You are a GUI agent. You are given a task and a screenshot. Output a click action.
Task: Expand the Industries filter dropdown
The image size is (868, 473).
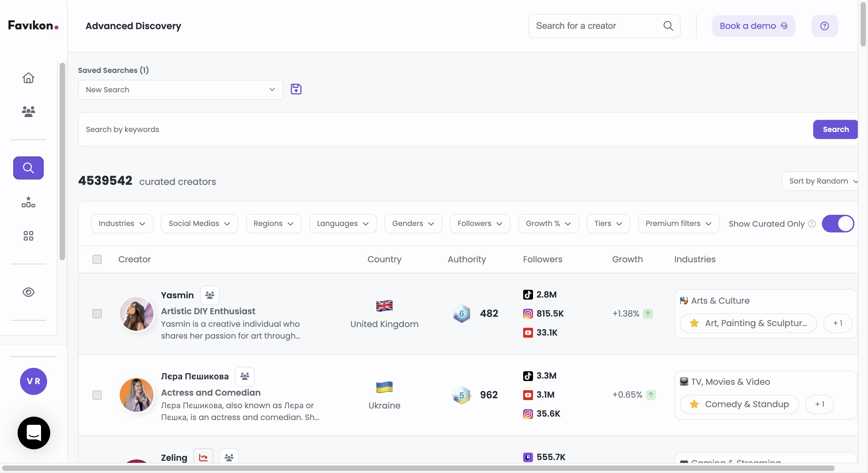(122, 224)
